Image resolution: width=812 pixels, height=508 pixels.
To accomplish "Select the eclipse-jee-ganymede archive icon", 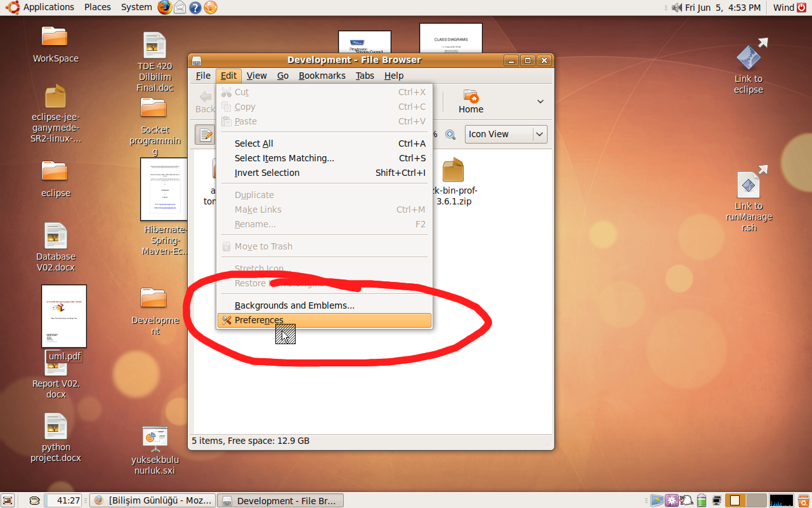I will [56, 97].
